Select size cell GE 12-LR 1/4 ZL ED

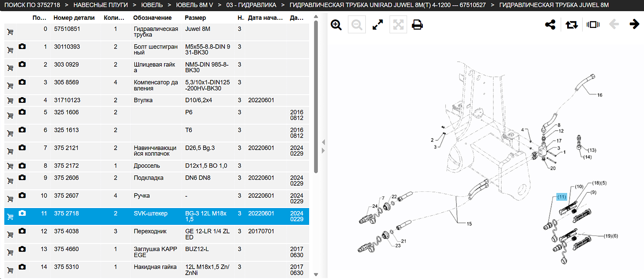pyautogui.click(x=208, y=234)
